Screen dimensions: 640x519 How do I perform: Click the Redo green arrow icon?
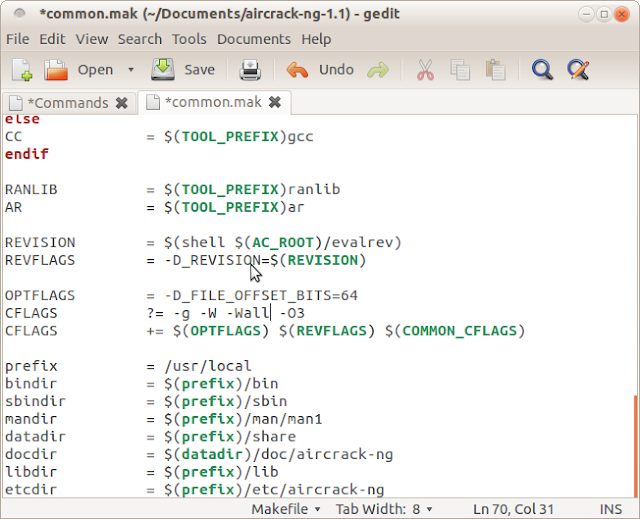[378, 70]
